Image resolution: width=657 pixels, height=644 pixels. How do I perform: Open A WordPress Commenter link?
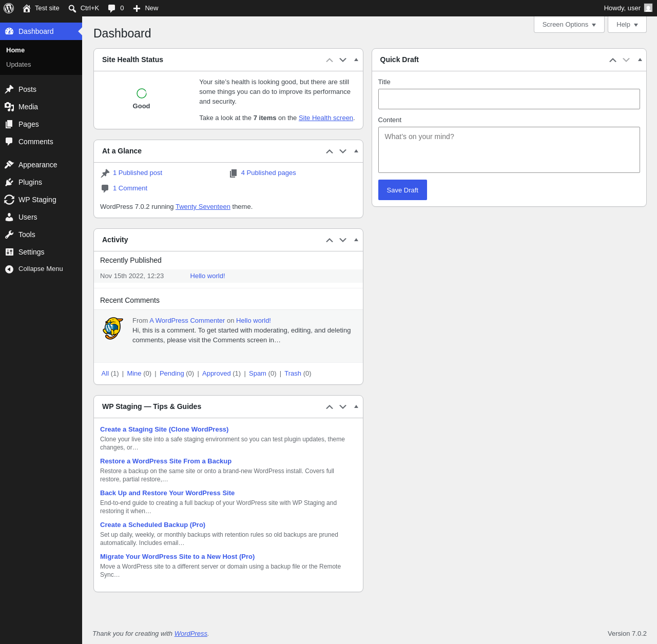click(187, 321)
